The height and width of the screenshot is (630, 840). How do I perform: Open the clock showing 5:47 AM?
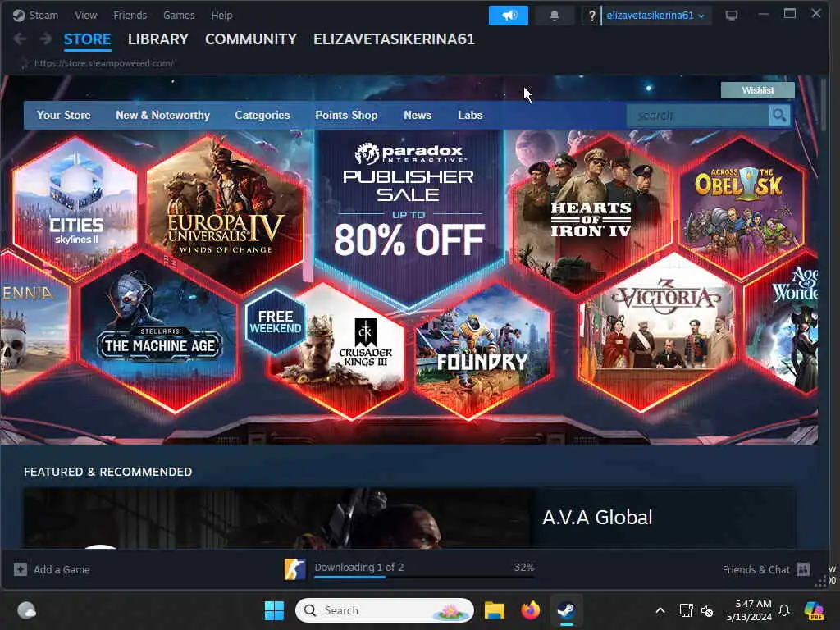pos(749,610)
